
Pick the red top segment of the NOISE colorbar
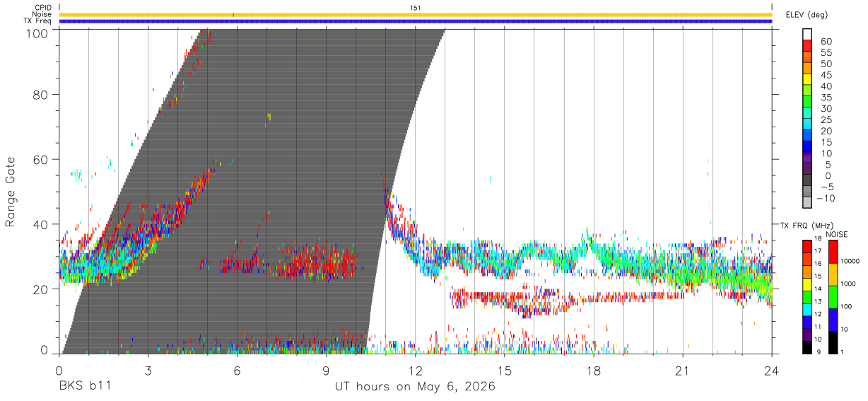point(832,251)
